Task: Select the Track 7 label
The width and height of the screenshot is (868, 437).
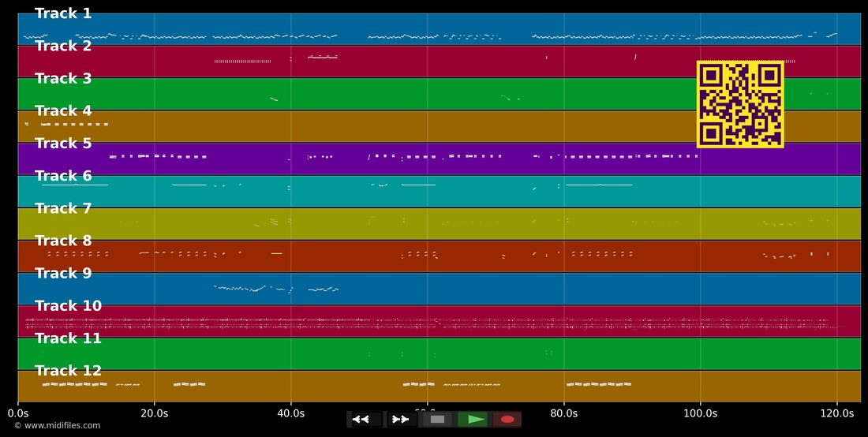Action: (63, 208)
